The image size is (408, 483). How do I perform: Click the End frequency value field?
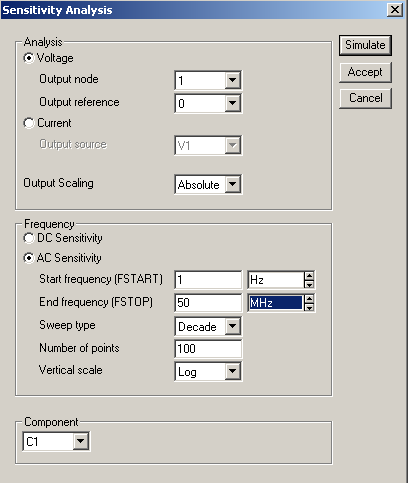208,303
